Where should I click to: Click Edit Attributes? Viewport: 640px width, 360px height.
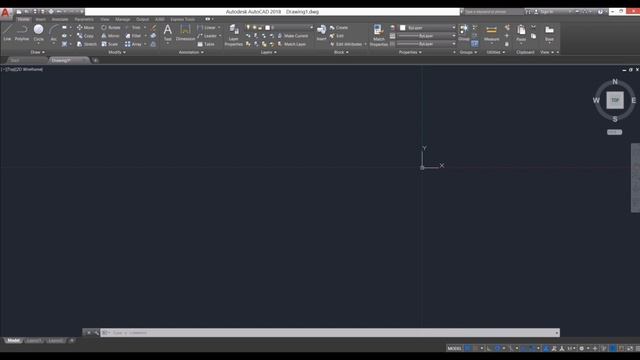tap(346, 44)
